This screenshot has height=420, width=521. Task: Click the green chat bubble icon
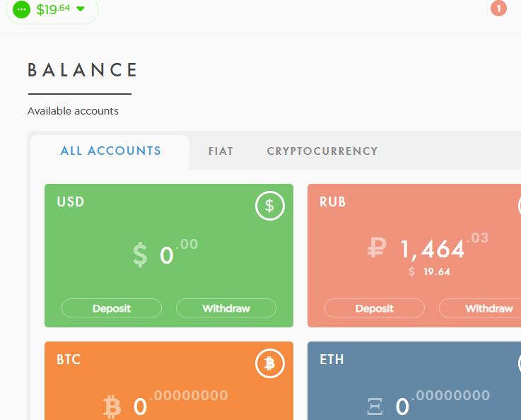(x=22, y=10)
